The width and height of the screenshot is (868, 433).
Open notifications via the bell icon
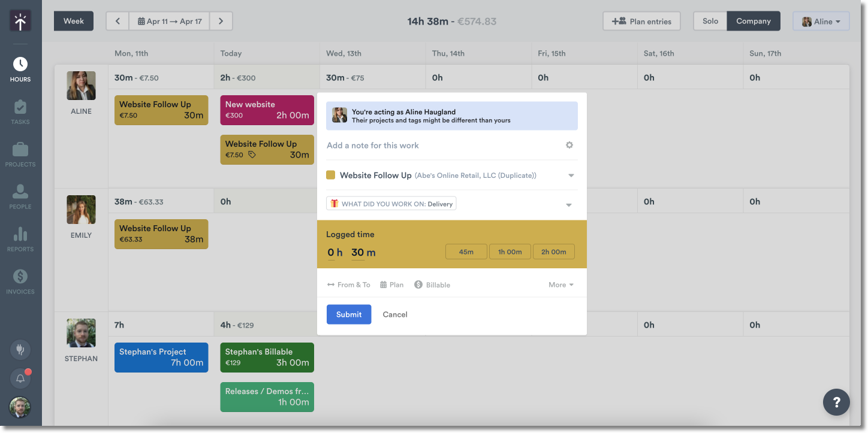point(20,378)
